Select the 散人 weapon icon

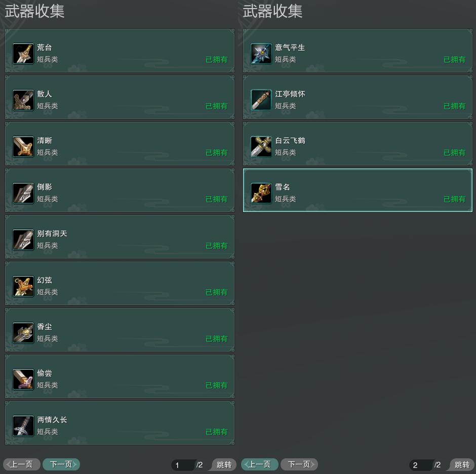point(23,100)
